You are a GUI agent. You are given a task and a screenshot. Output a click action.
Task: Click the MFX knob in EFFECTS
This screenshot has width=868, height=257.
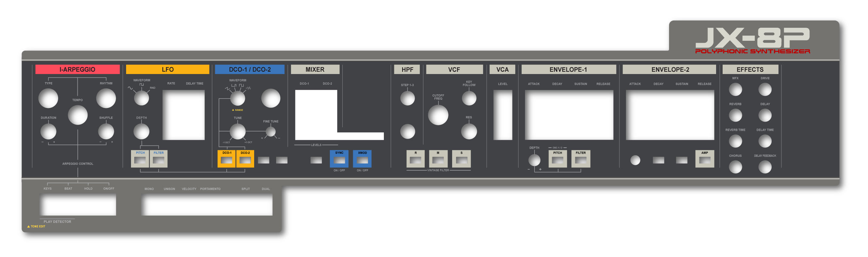click(x=735, y=89)
